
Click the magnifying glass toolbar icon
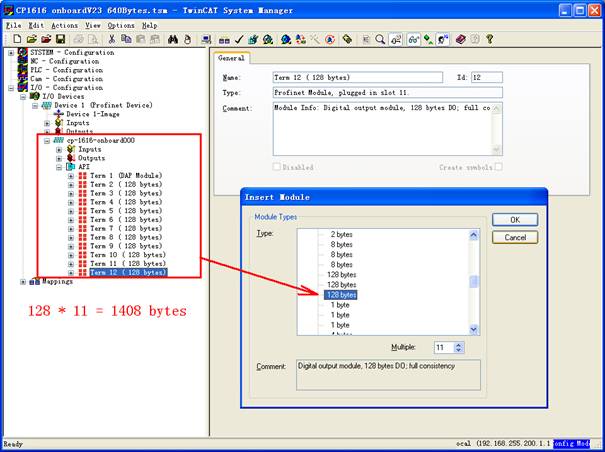381,39
